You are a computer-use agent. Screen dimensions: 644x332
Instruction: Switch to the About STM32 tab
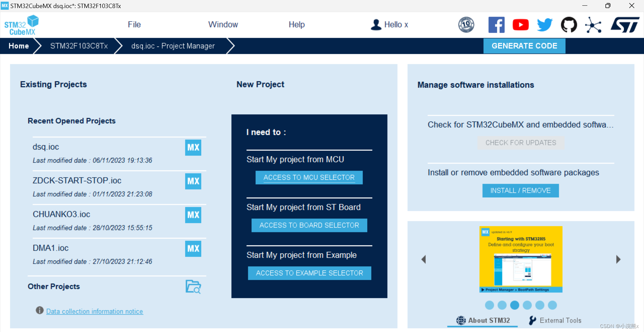[x=483, y=321]
